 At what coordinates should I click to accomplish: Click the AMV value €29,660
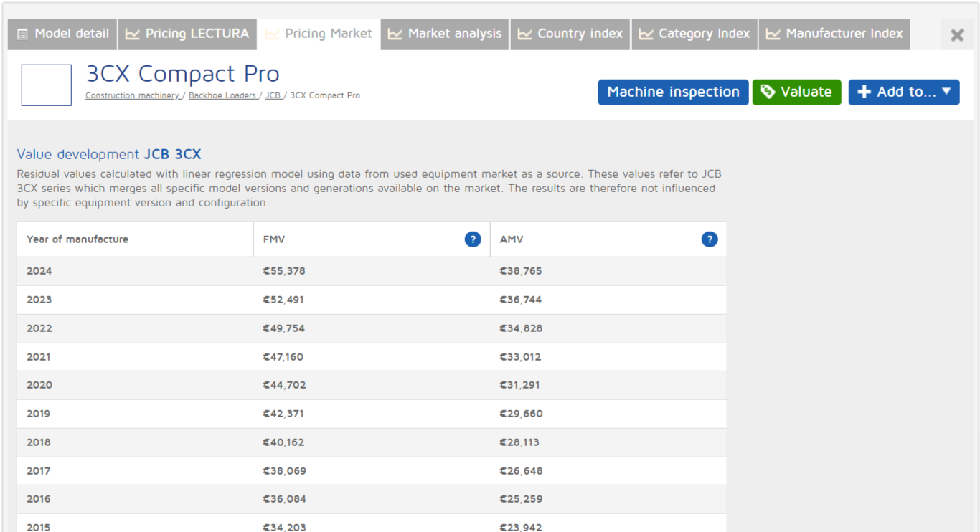[522, 414]
